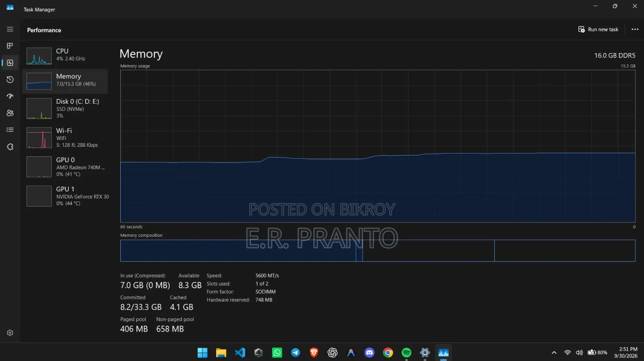This screenshot has height=361, width=644.
Task: Open the Services page icon
Action: coord(10,147)
